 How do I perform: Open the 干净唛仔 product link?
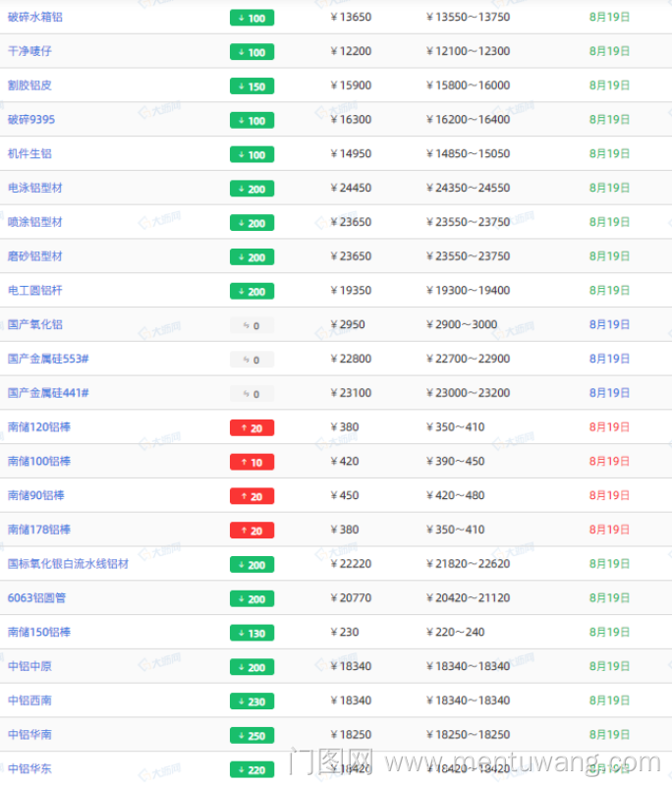(x=29, y=51)
